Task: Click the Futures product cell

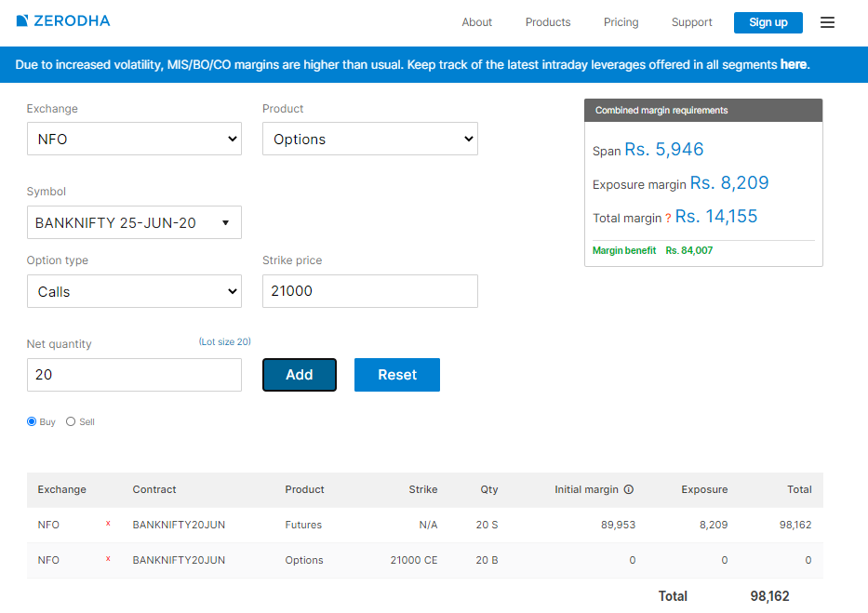Action: (303, 525)
